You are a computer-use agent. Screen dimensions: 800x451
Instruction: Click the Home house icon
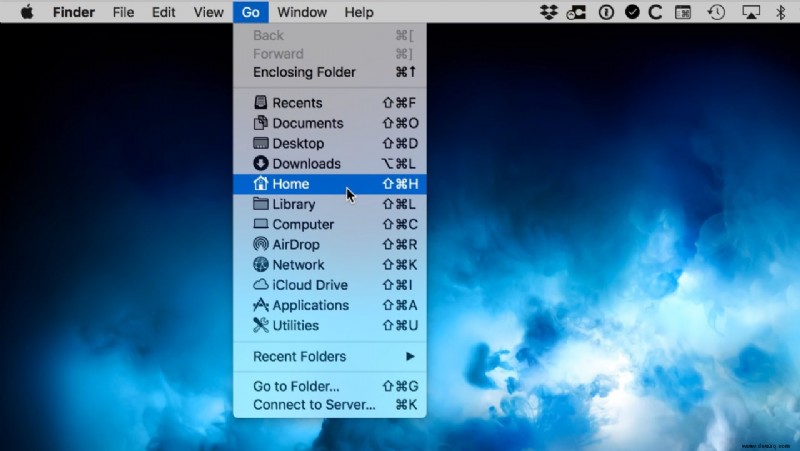coord(260,183)
